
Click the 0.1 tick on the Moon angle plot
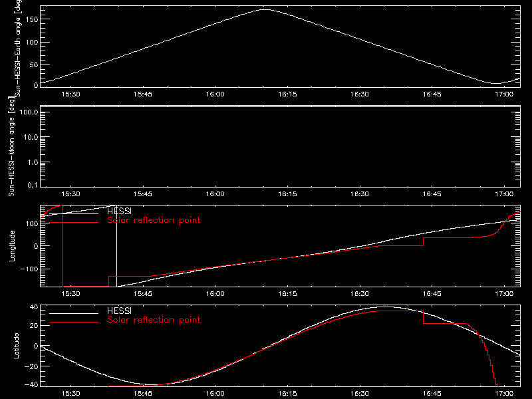[x=33, y=185]
